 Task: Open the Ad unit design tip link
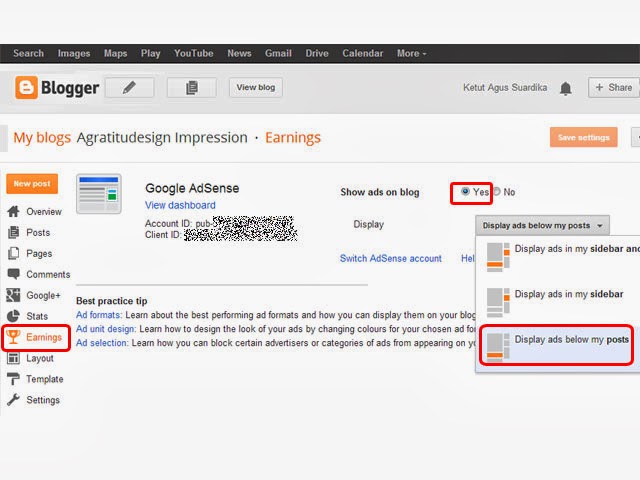[x=106, y=329]
